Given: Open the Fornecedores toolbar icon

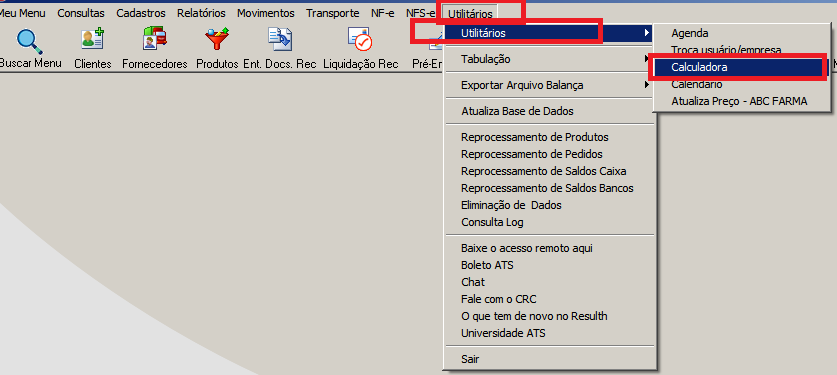Looking at the screenshot, I should tap(155, 39).
